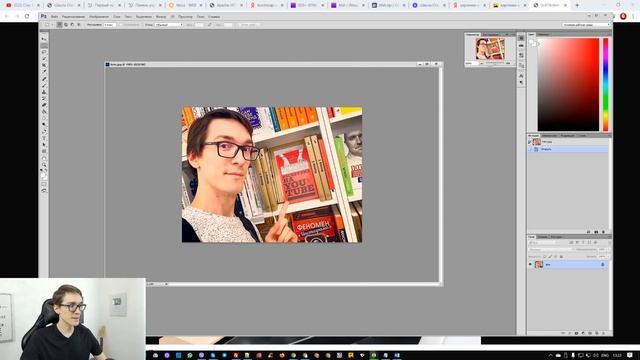640x360 pixels.
Task: Select the Open state in History panel
Action: pyautogui.click(x=568, y=149)
